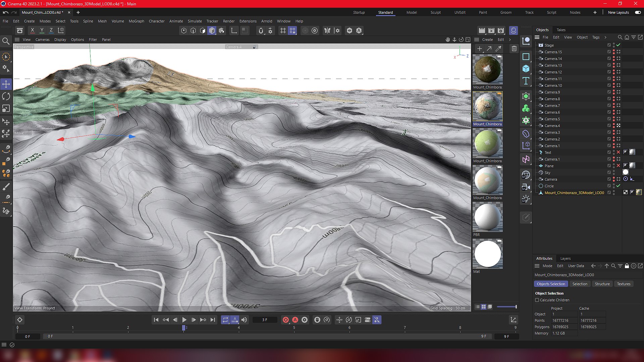
Task: Open Attributes Mode menu
Action: 547,266
